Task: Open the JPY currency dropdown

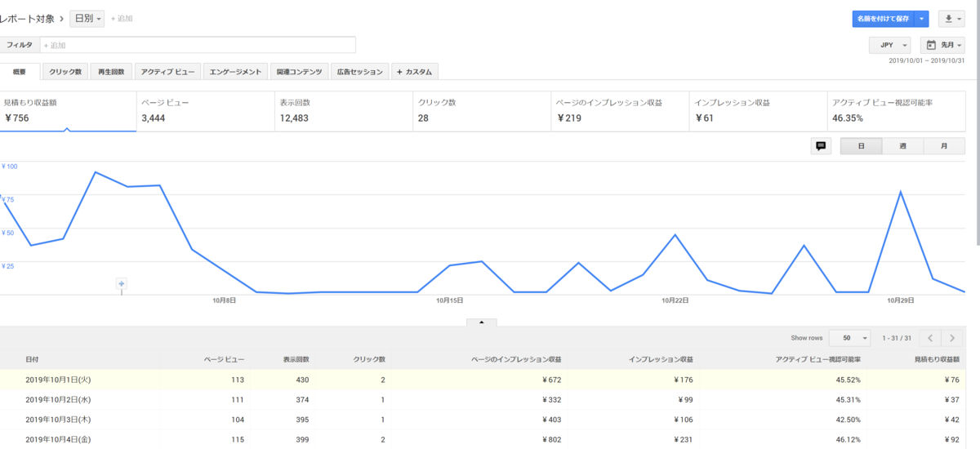Action: tap(889, 45)
